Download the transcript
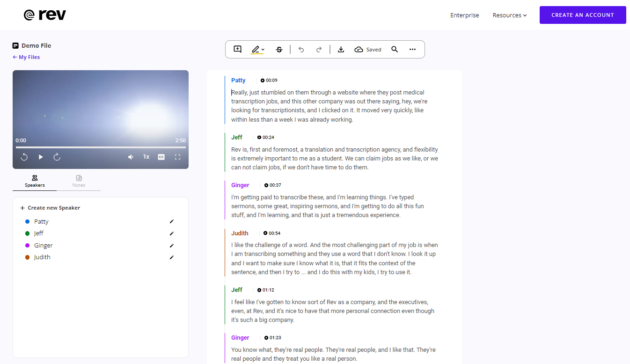 341,49
